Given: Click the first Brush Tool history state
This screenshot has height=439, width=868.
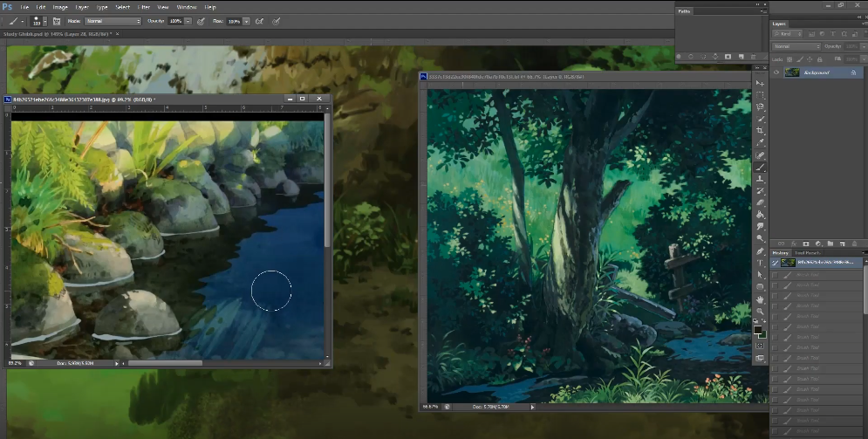Looking at the screenshot, I should [x=807, y=273].
